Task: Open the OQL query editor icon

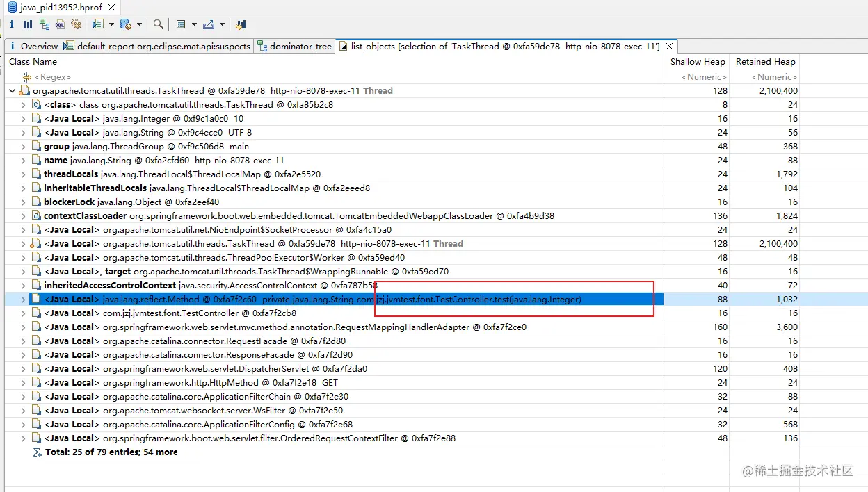Action: [x=60, y=24]
